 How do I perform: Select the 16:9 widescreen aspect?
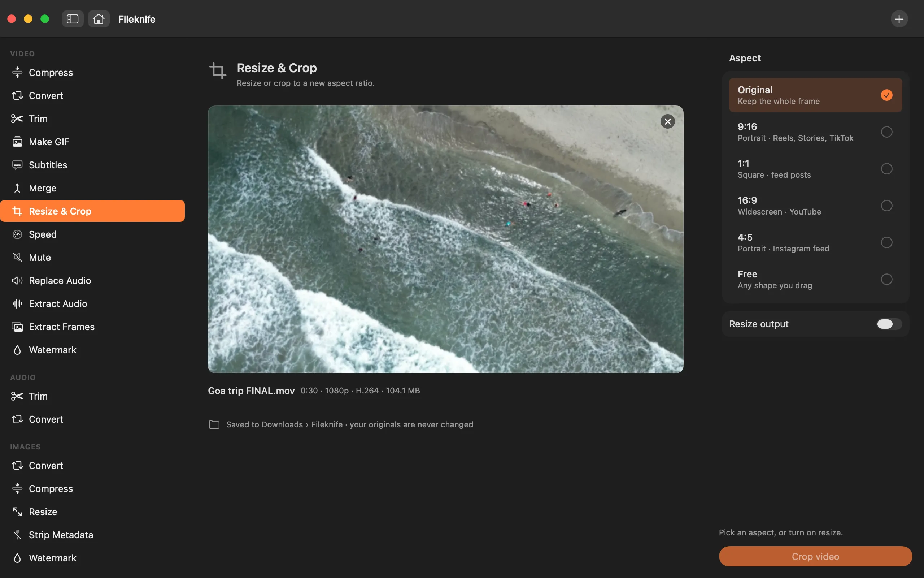coord(815,206)
